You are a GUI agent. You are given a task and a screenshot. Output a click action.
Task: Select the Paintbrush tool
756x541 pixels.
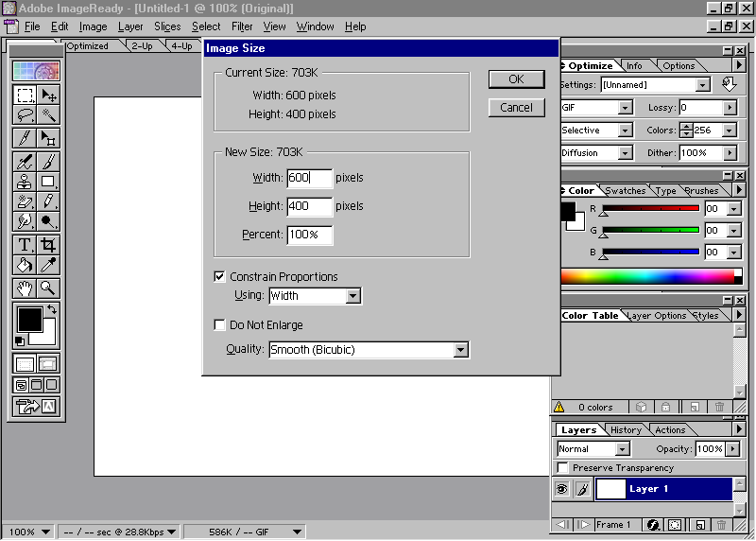click(48, 162)
